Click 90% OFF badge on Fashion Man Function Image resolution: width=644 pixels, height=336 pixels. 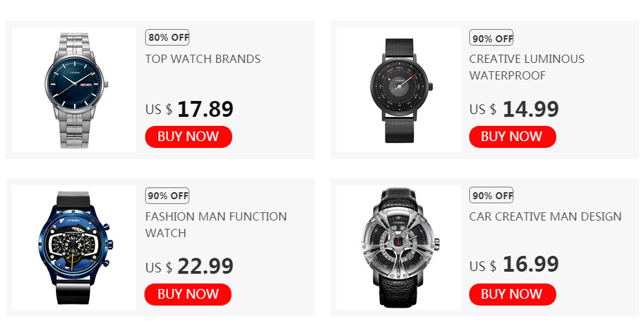pos(167,196)
